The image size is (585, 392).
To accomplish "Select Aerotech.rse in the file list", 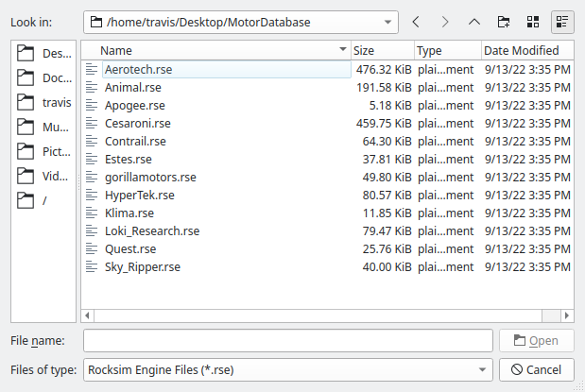I will (138, 69).
